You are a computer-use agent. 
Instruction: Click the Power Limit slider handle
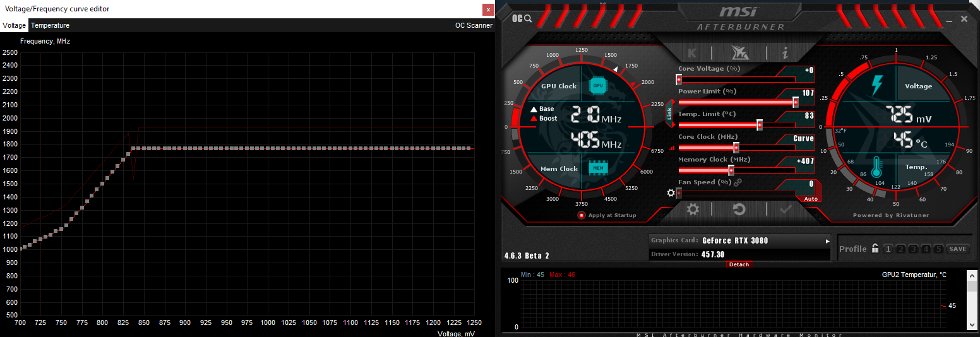[796, 102]
